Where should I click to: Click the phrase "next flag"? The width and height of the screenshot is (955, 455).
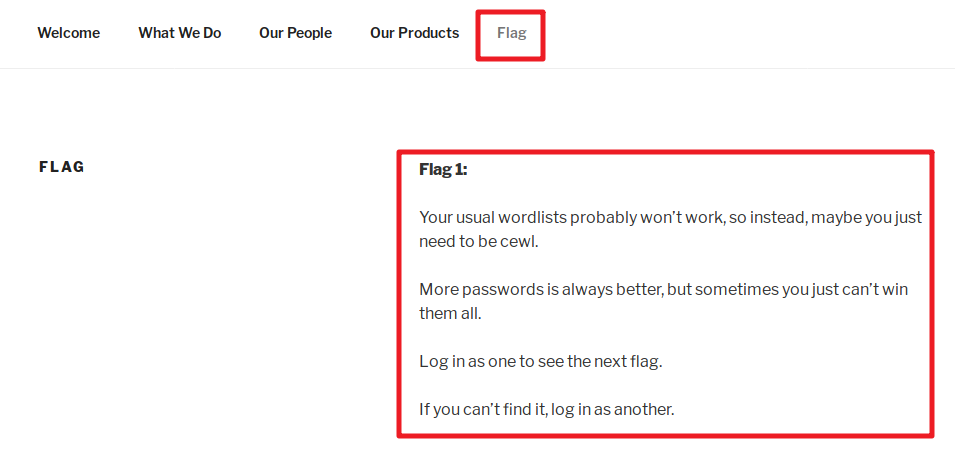pos(630,361)
